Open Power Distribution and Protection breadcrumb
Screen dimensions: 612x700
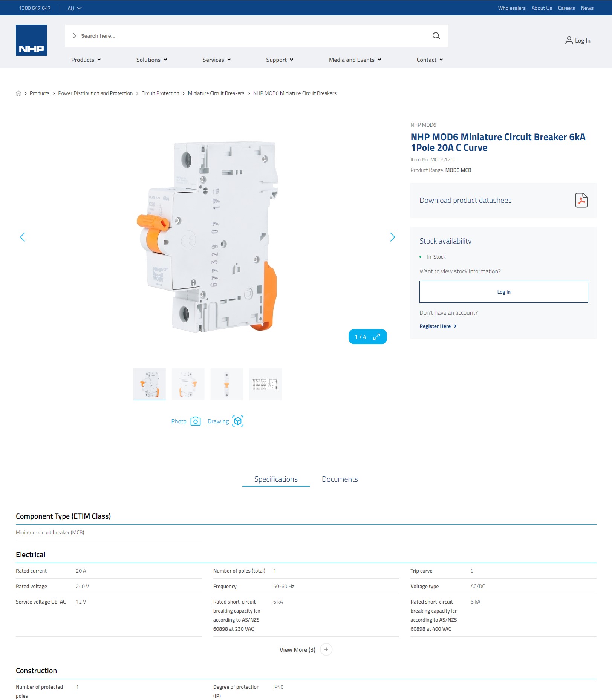(95, 93)
